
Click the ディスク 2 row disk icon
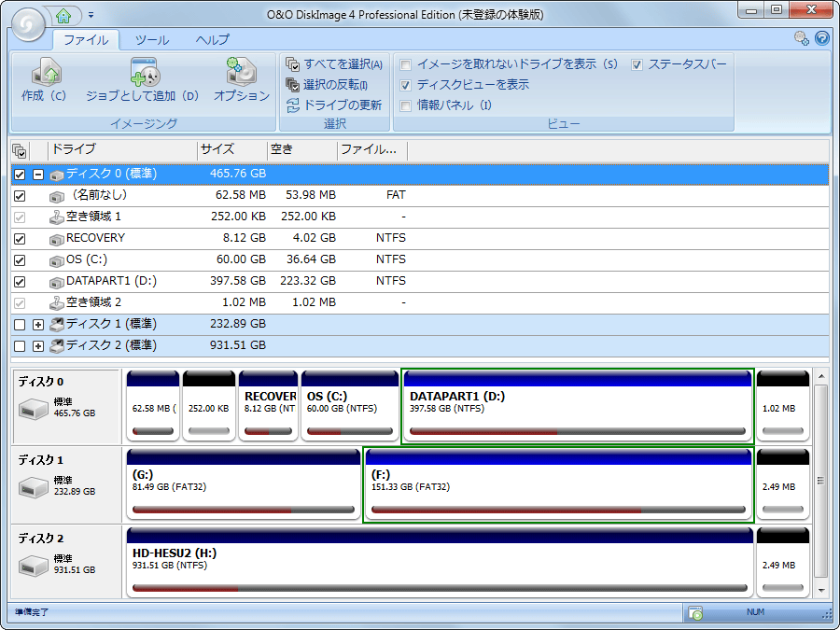tap(57, 345)
